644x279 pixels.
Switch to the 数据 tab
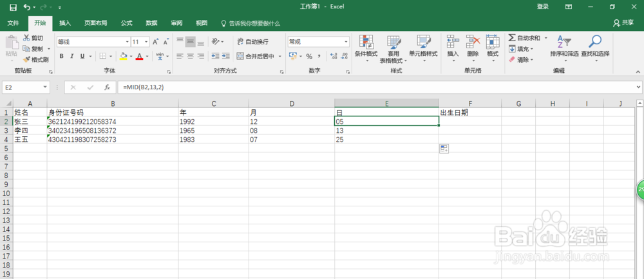(151, 23)
